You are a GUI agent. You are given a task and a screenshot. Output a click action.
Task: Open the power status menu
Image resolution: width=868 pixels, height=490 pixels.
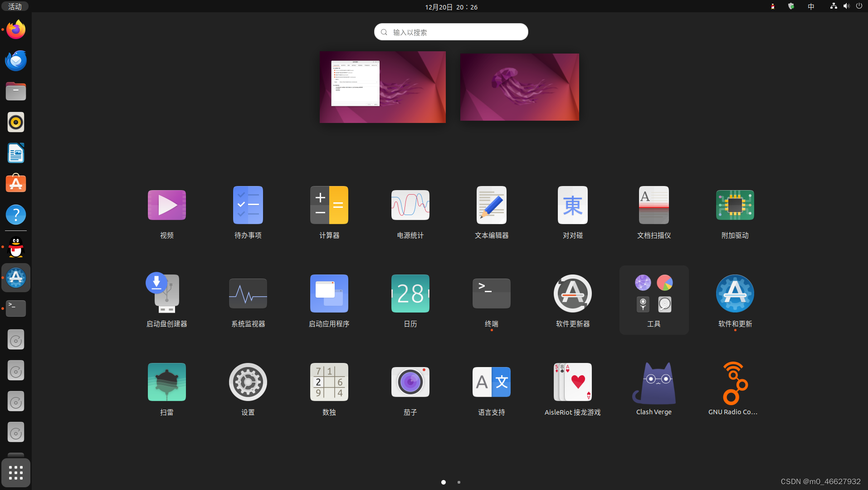[859, 6]
